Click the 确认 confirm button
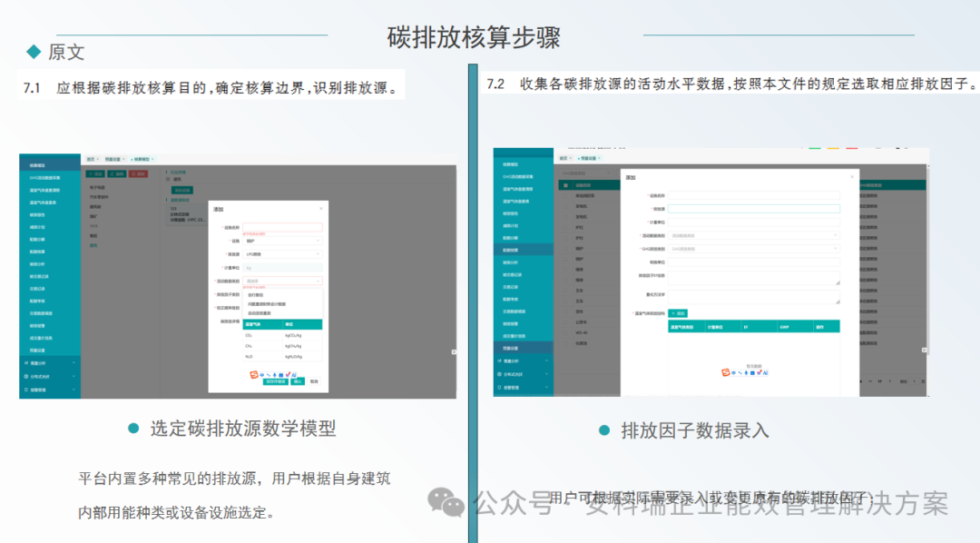Image resolution: width=980 pixels, height=543 pixels. pos(297,380)
